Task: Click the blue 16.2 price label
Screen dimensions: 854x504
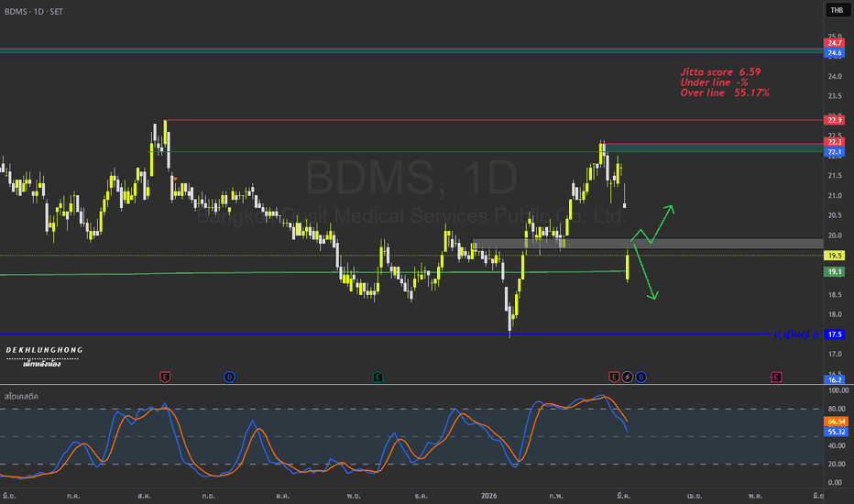Action: (x=835, y=379)
